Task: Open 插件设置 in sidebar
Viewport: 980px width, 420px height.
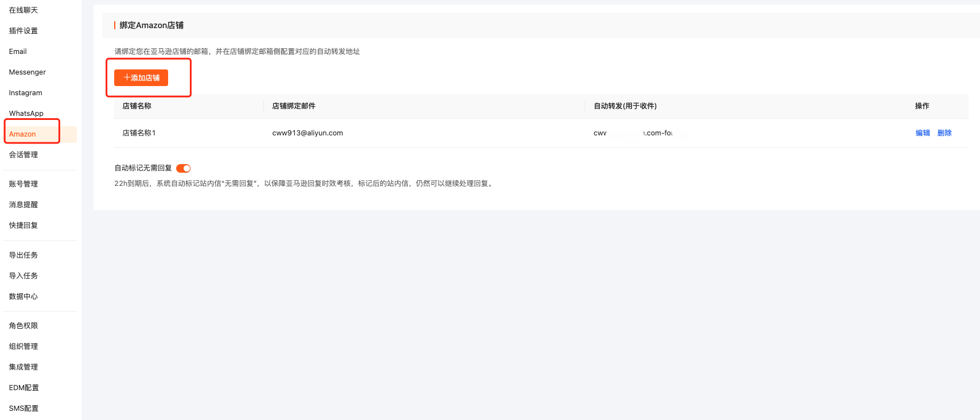Action: pyautogui.click(x=24, y=31)
